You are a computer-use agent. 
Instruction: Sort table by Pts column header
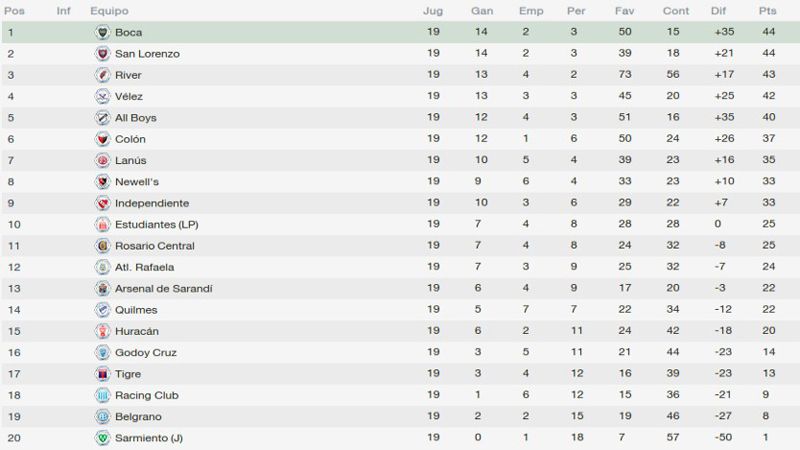767,11
